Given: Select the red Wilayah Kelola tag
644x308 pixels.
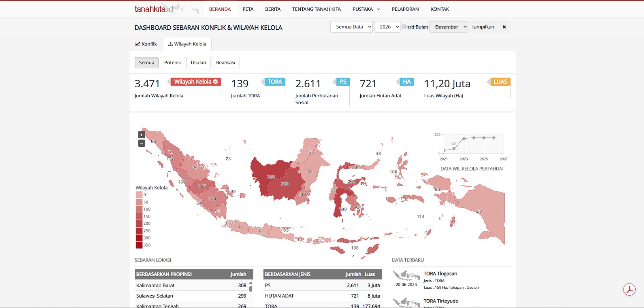Looking at the screenshot, I should click(196, 82).
